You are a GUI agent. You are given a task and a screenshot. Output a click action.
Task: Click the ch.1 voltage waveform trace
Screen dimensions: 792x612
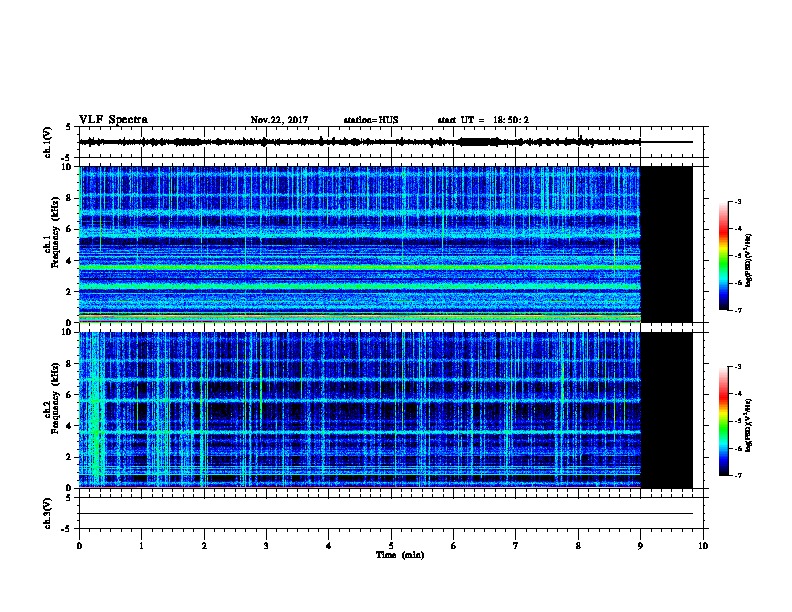(x=385, y=142)
